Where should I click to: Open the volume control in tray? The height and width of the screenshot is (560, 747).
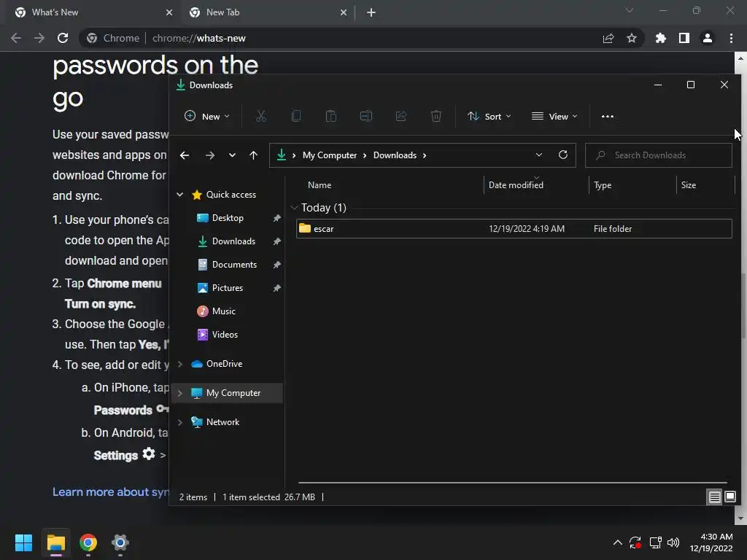click(x=673, y=542)
